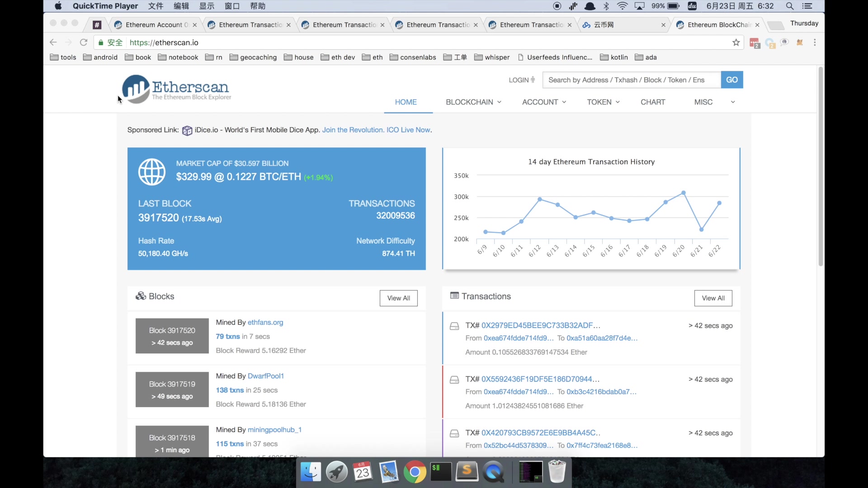Viewport: 868px width, 488px height.
Task: Open Terminal in the Dock
Action: (441, 472)
